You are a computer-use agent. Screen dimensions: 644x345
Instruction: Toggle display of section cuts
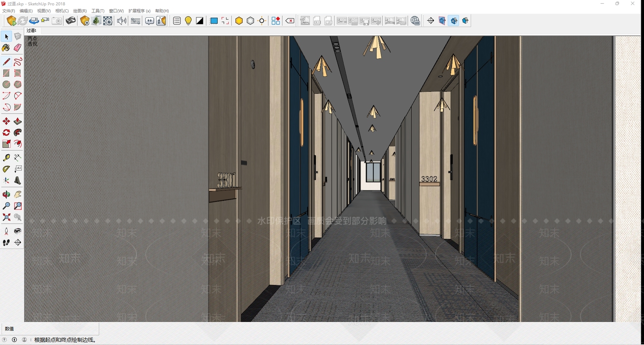pyautogui.click(x=454, y=21)
